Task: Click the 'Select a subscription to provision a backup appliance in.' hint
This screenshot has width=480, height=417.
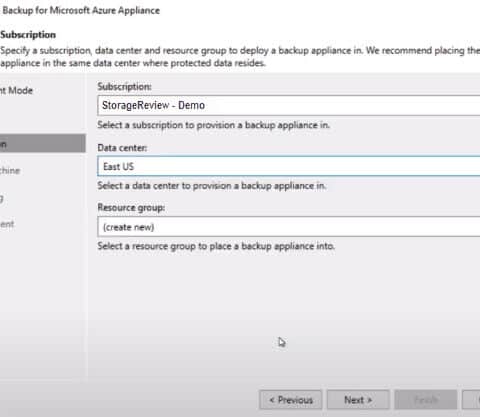Action: click(x=213, y=125)
